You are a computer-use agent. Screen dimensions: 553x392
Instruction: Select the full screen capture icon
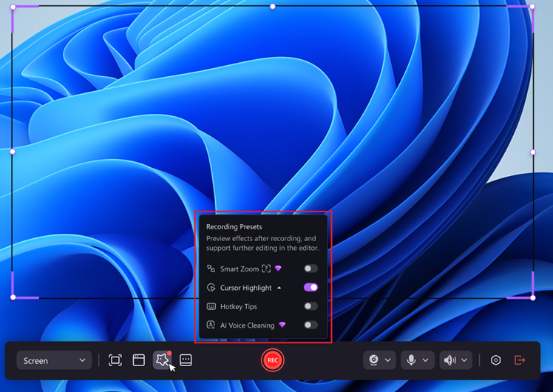coord(115,360)
